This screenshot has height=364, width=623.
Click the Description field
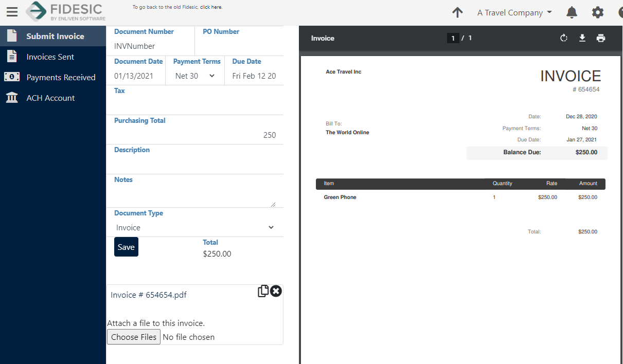195,164
